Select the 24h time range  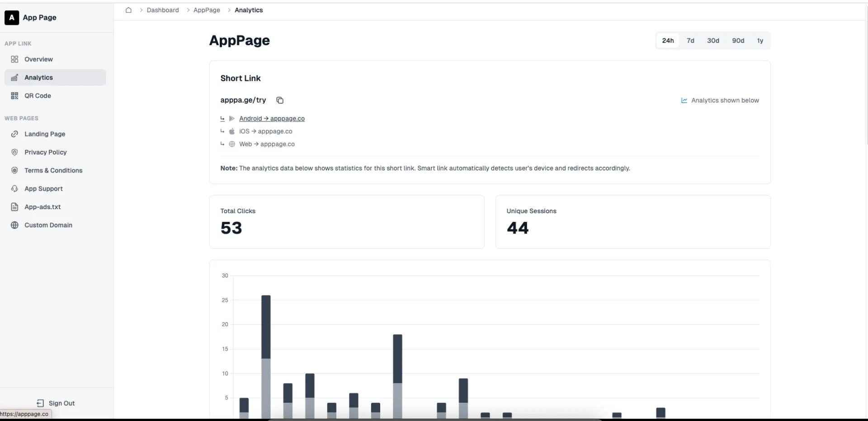pyautogui.click(x=668, y=41)
